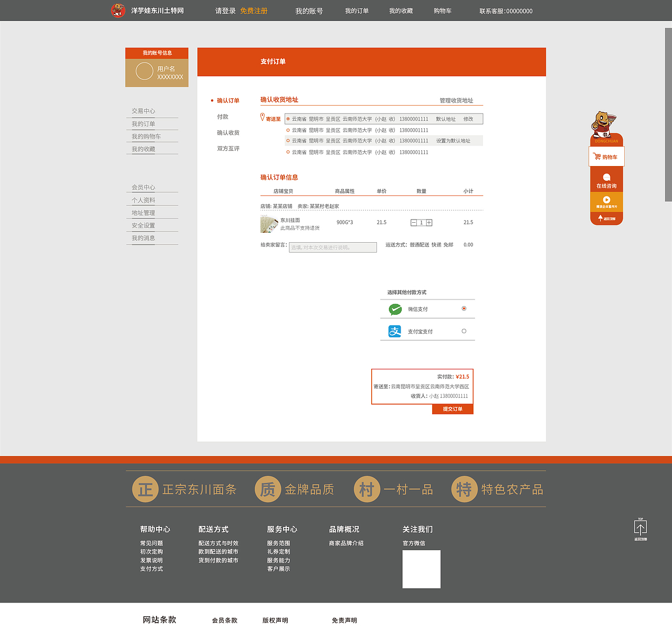Select the 确认订单 step

[x=228, y=100]
